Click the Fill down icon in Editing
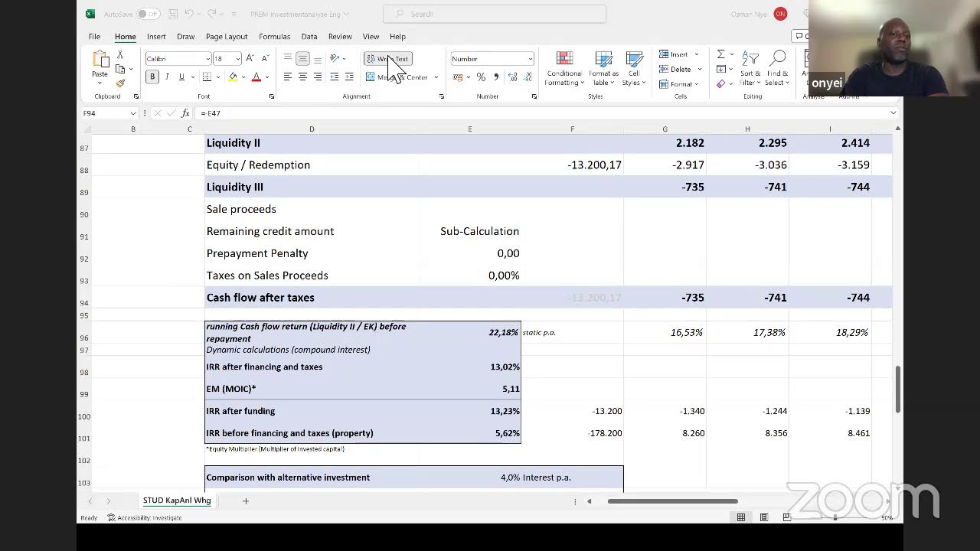The image size is (980, 551). pyautogui.click(x=720, y=69)
